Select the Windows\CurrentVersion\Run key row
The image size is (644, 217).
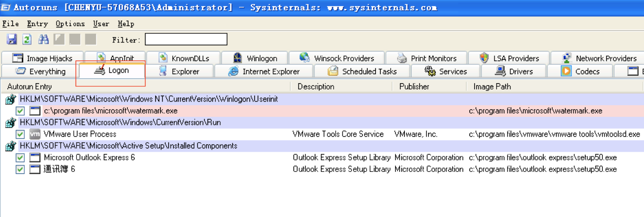[x=322, y=122]
